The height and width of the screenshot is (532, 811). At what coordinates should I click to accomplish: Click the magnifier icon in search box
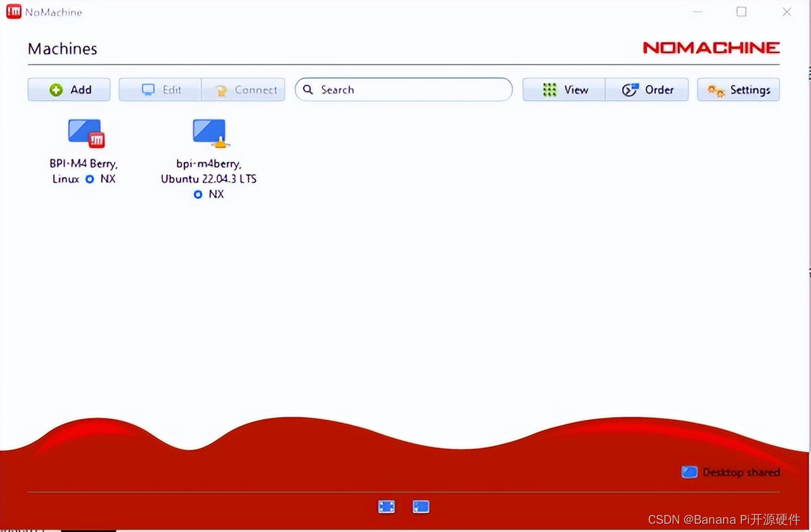(308, 89)
